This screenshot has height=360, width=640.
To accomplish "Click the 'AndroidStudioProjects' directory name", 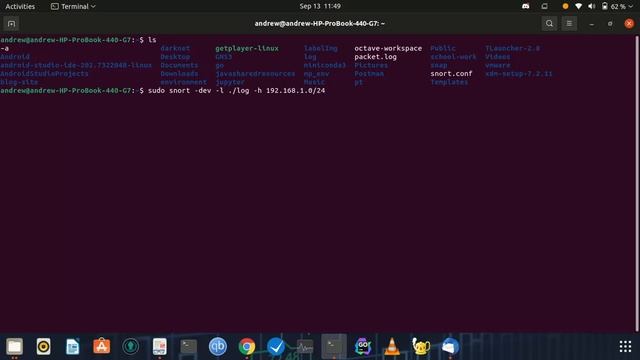I will [44, 73].
